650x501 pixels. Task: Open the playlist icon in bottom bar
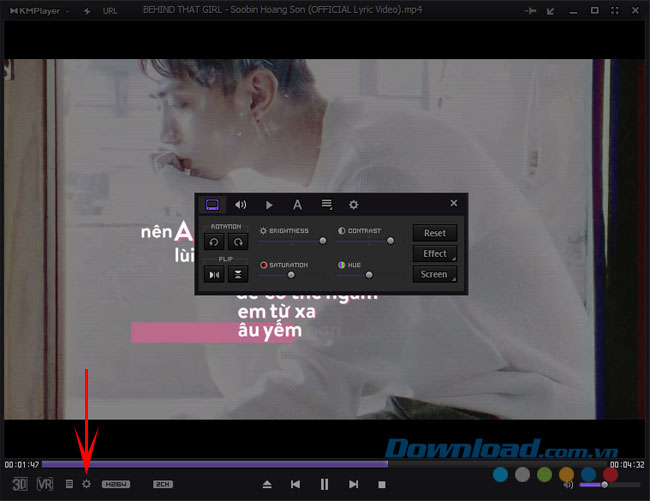pyautogui.click(x=69, y=484)
